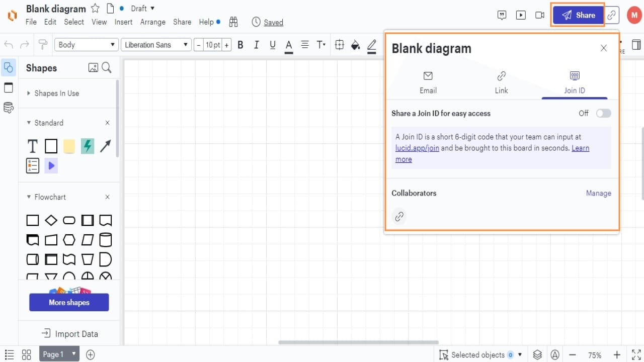
Task: Select the cylinder database flowchart shape
Action: (105, 240)
